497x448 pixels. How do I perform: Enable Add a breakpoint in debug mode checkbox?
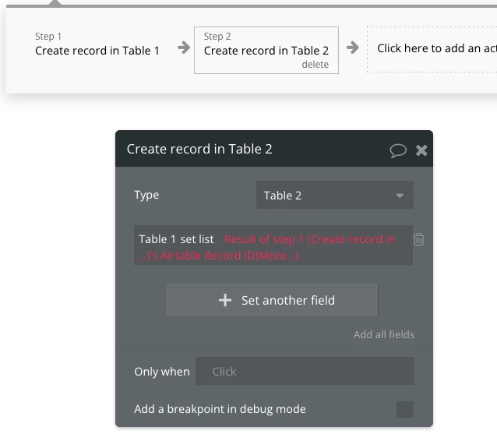[x=405, y=409]
